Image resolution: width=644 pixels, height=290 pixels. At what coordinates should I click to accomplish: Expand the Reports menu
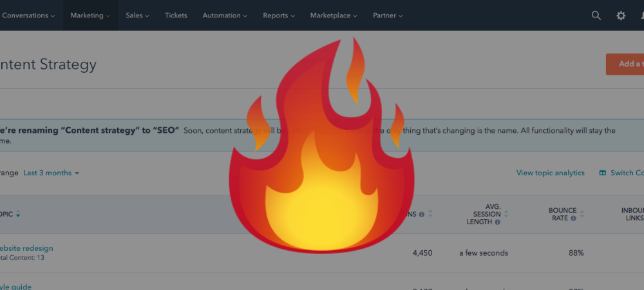click(x=279, y=15)
